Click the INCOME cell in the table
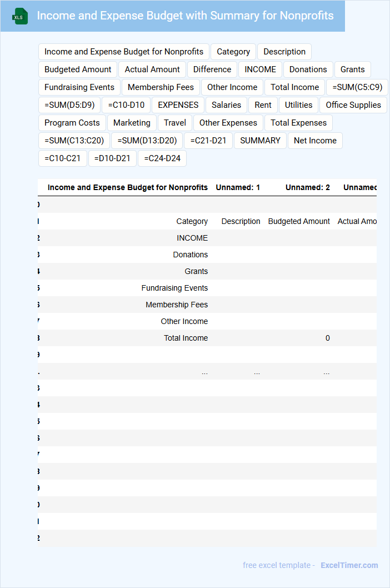390x588 pixels. tap(192, 238)
